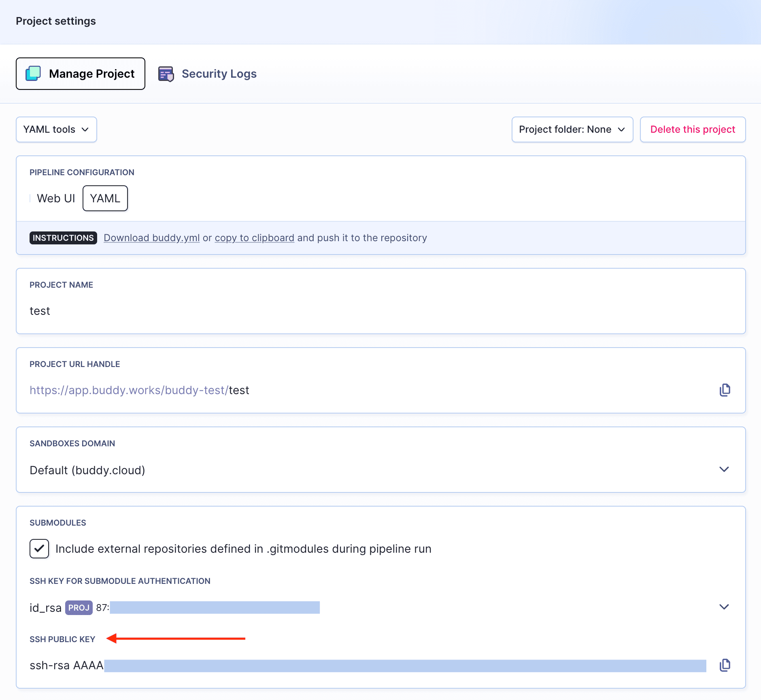Click the INSTRUCTIONS badge label
Image resolution: width=761 pixels, height=700 pixels.
(x=63, y=238)
